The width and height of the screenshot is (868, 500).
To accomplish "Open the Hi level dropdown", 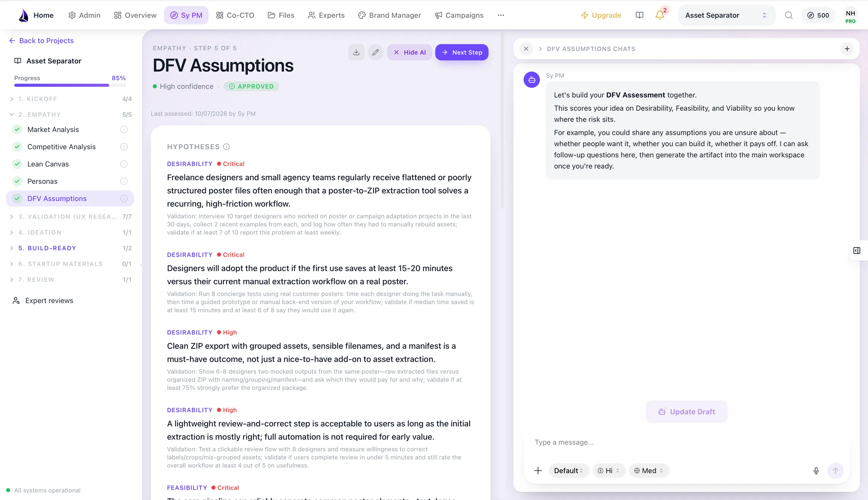I will pos(608,471).
